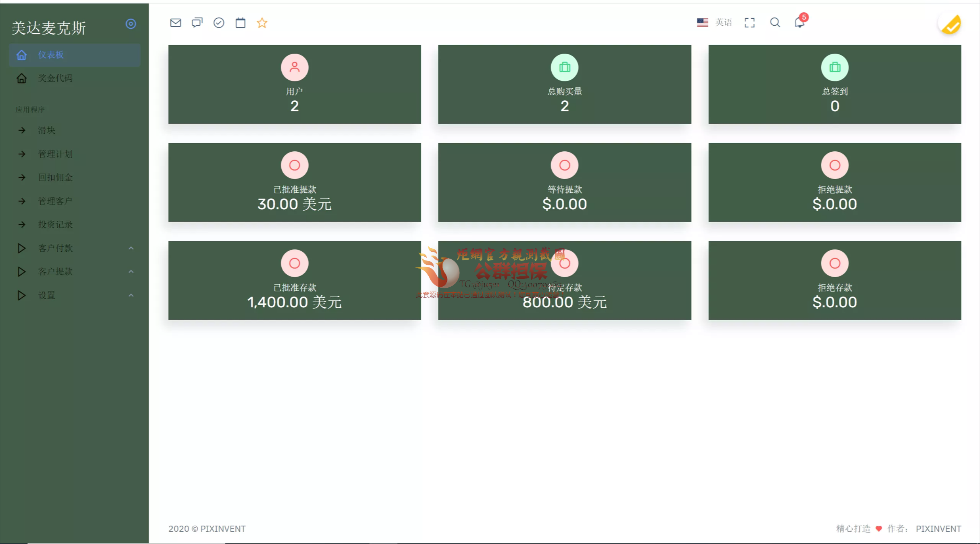Click the to-do checkmark circle icon
Image resolution: width=980 pixels, height=544 pixels.
[219, 23]
